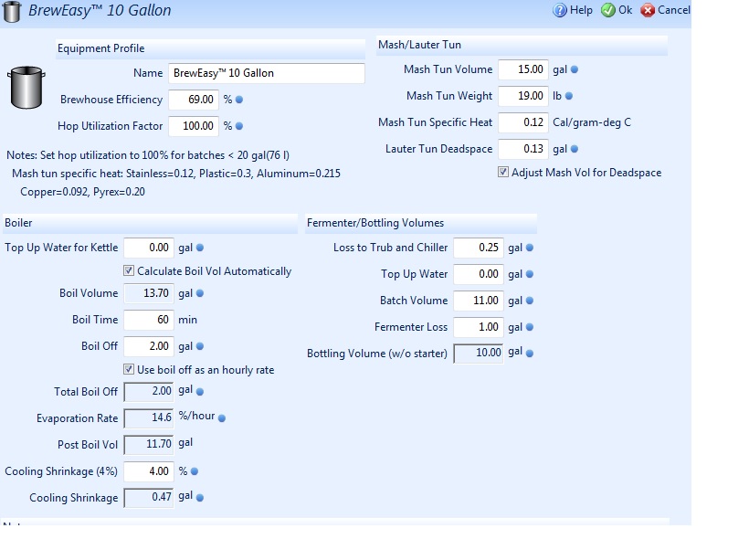This screenshot has width=749, height=560.
Task: Click the Brewhouse Efficiency value field
Action: click(x=194, y=100)
